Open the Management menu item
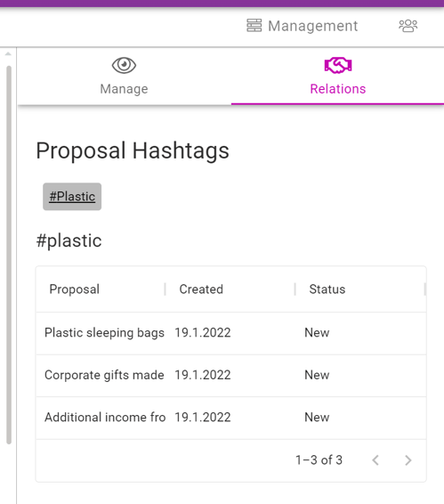The image size is (444, 504). click(x=302, y=26)
